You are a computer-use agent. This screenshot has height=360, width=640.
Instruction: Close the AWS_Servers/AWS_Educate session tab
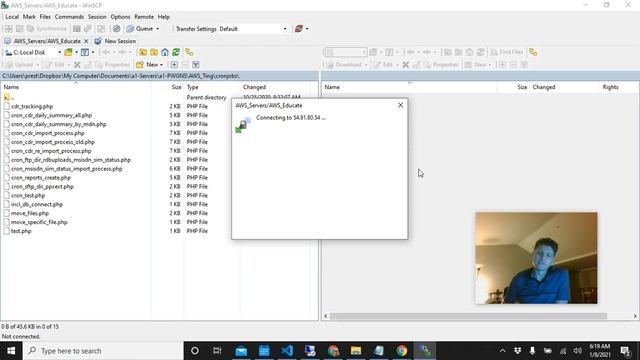[86, 41]
